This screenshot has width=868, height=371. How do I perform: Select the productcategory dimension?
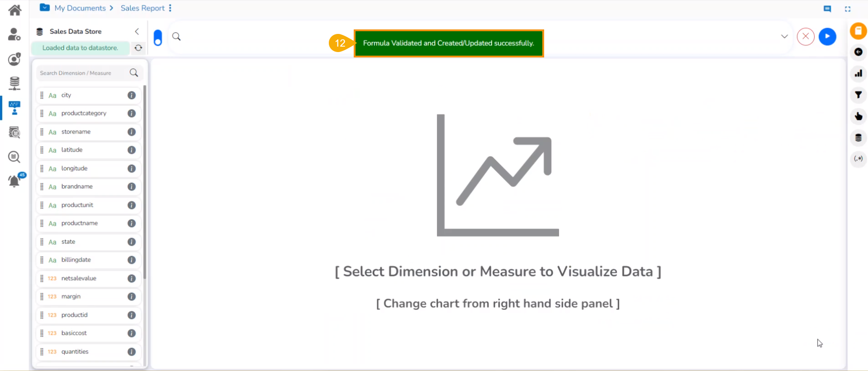point(84,114)
